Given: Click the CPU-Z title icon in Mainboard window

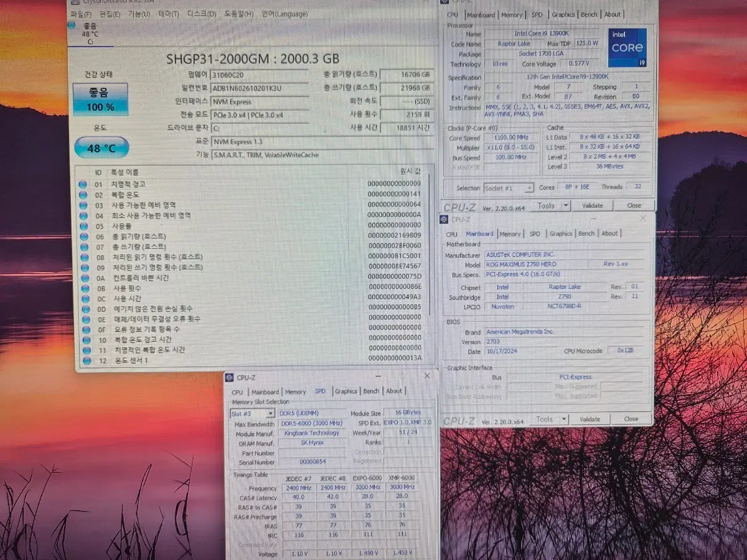Looking at the screenshot, I should 444,219.
